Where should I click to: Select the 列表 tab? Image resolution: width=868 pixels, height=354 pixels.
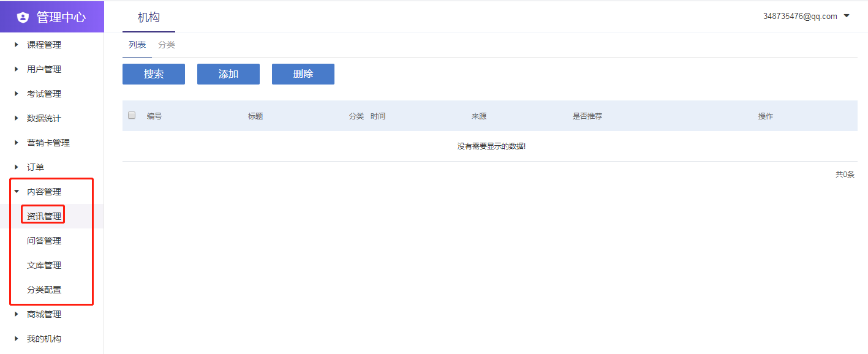click(137, 45)
